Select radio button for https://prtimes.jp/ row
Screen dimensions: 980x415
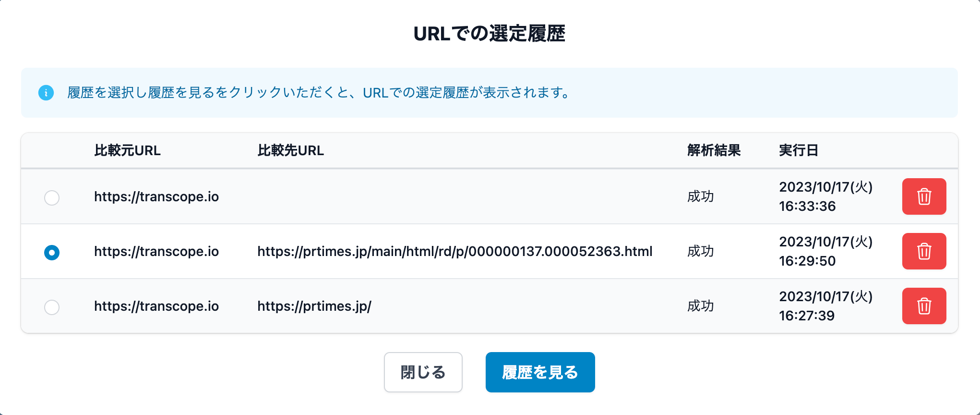52,307
